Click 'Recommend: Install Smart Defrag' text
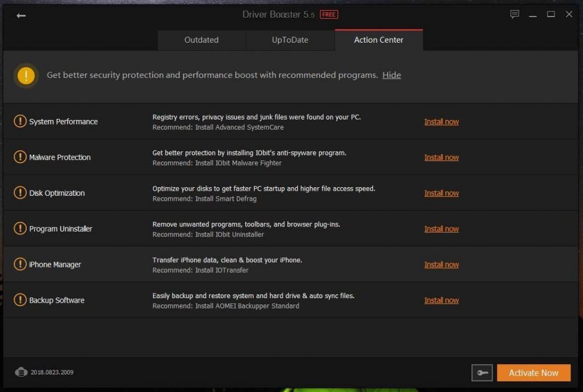The image size is (583, 392). point(204,199)
